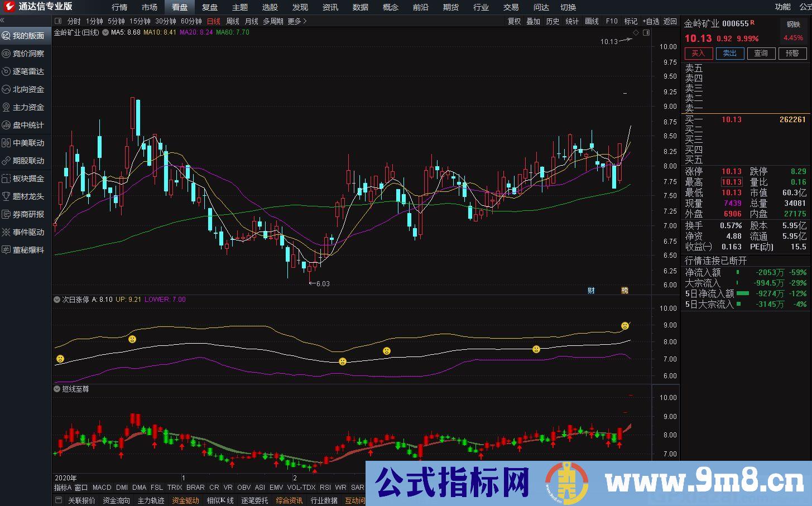Click 卖出 button

click(730, 53)
